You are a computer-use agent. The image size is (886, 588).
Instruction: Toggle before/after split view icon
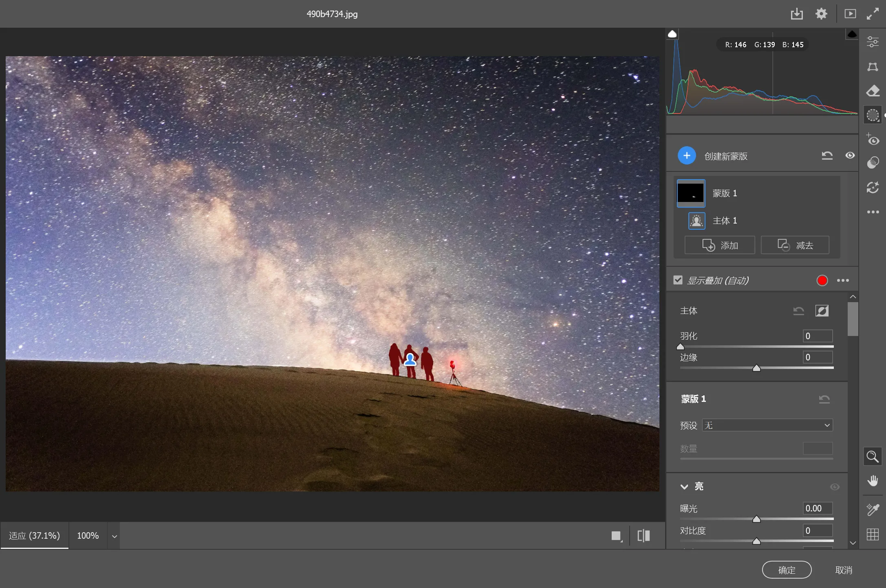(644, 535)
